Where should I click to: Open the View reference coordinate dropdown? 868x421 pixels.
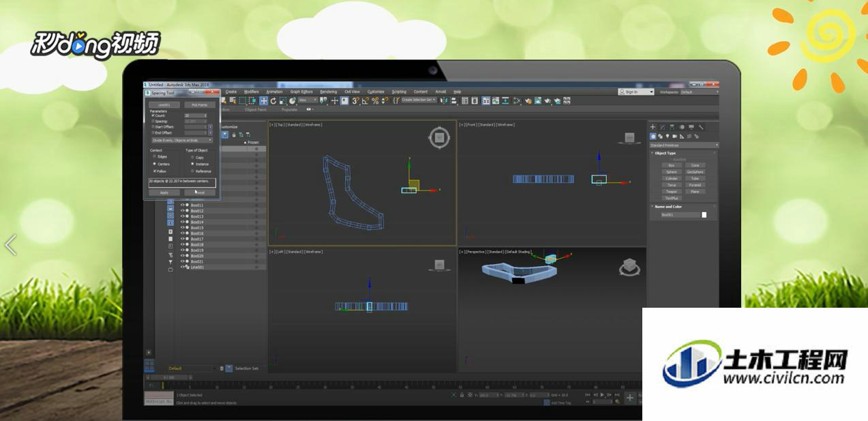308,100
